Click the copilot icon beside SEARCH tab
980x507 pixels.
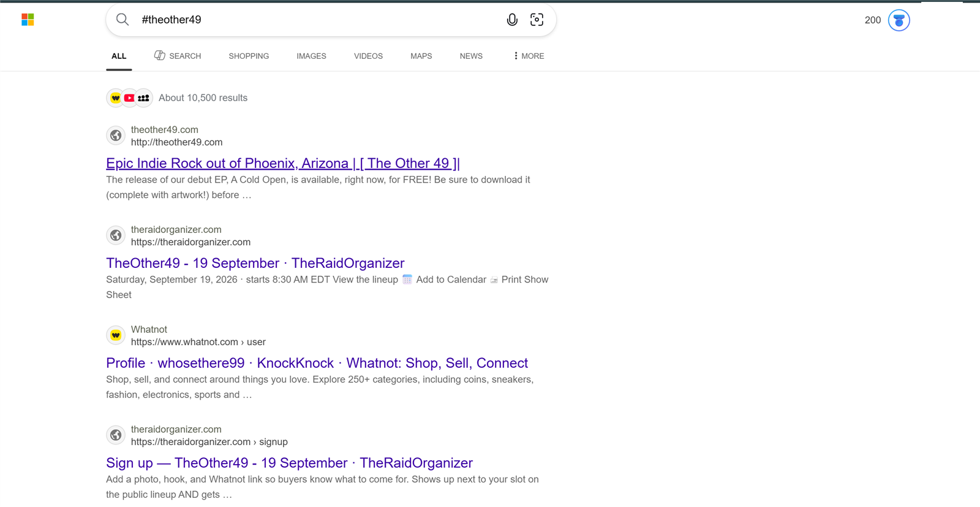click(159, 56)
